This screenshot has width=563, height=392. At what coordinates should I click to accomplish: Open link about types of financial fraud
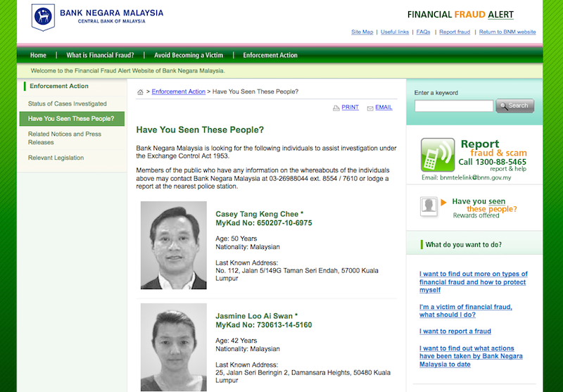[x=473, y=282]
